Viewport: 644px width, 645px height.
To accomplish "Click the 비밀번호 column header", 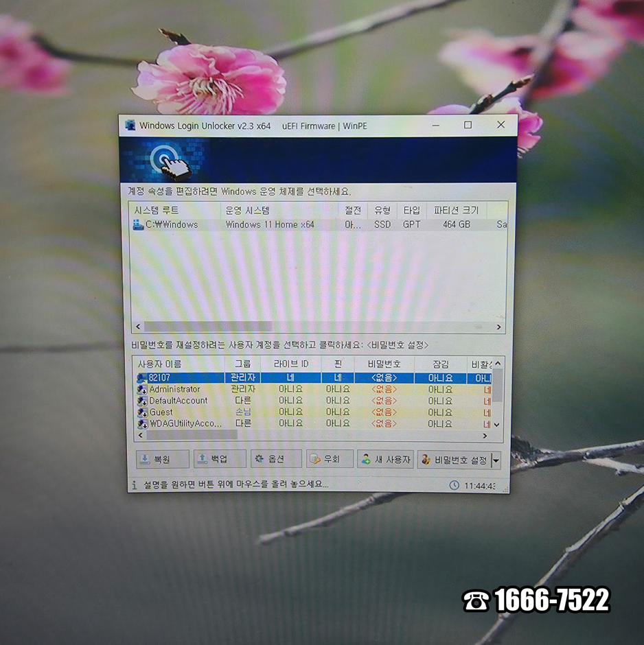I will pyautogui.click(x=384, y=364).
